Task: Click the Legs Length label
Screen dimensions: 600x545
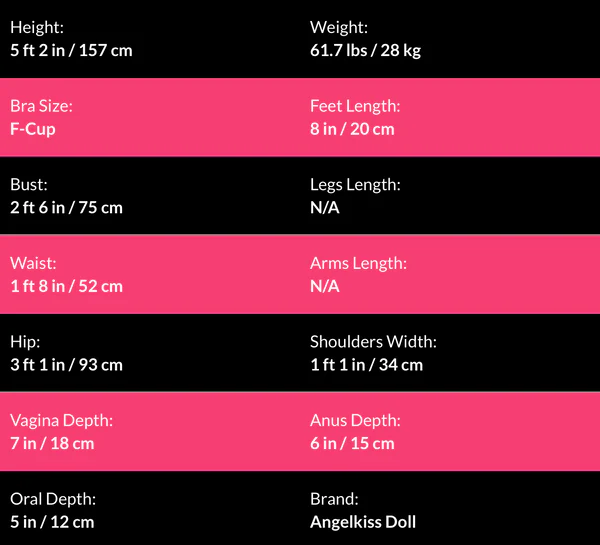Action: [355, 185]
